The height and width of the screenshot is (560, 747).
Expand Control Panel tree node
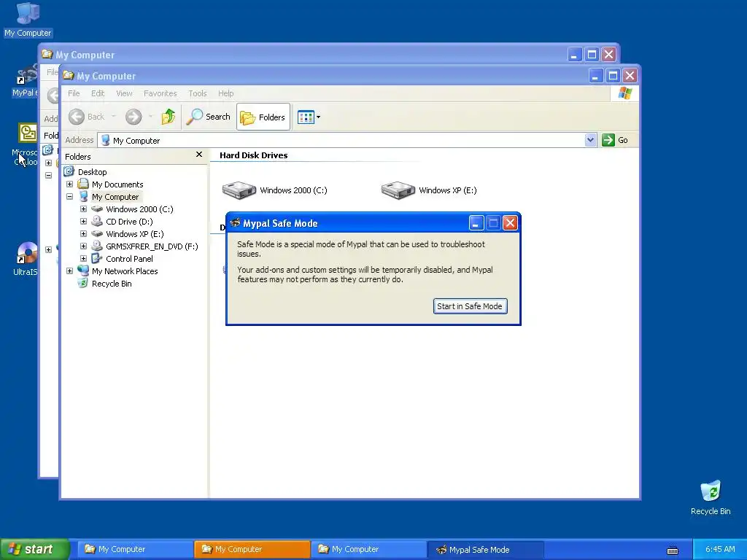point(83,259)
